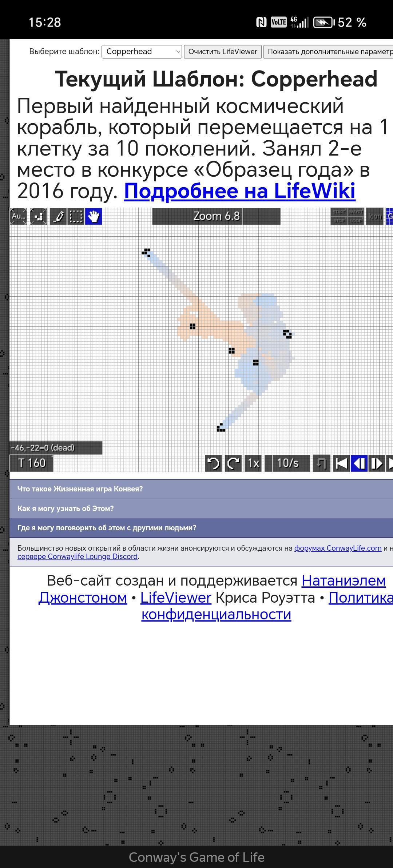393x868 pixels.
Task: Select the pencil draw tool
Action: pos(58,216)
